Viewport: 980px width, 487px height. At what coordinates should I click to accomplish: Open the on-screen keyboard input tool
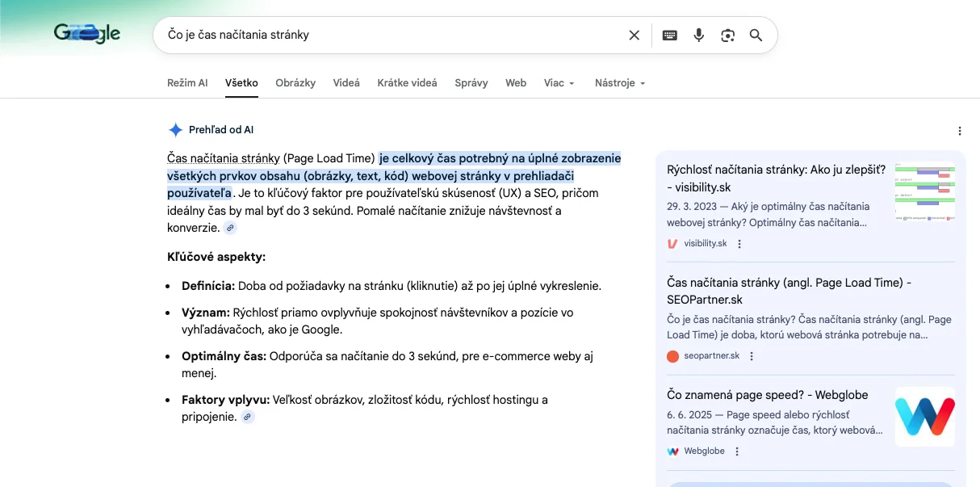pyautogui.click(x=669, y=36)
